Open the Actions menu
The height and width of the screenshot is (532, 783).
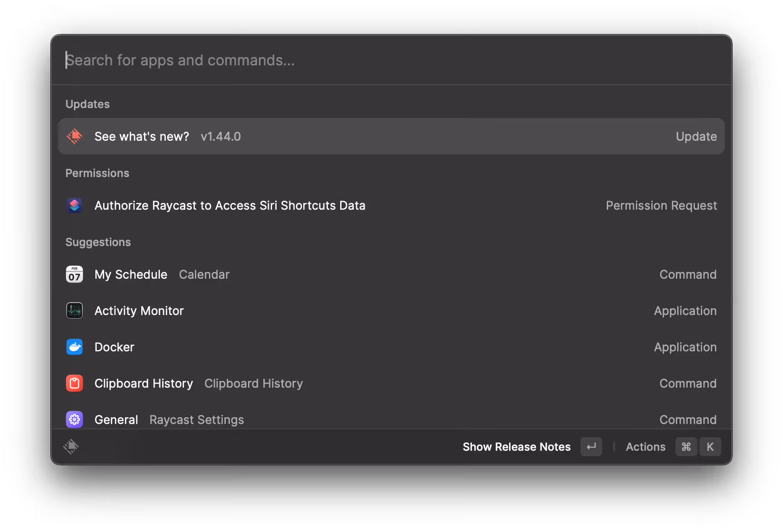pos(645,447)
